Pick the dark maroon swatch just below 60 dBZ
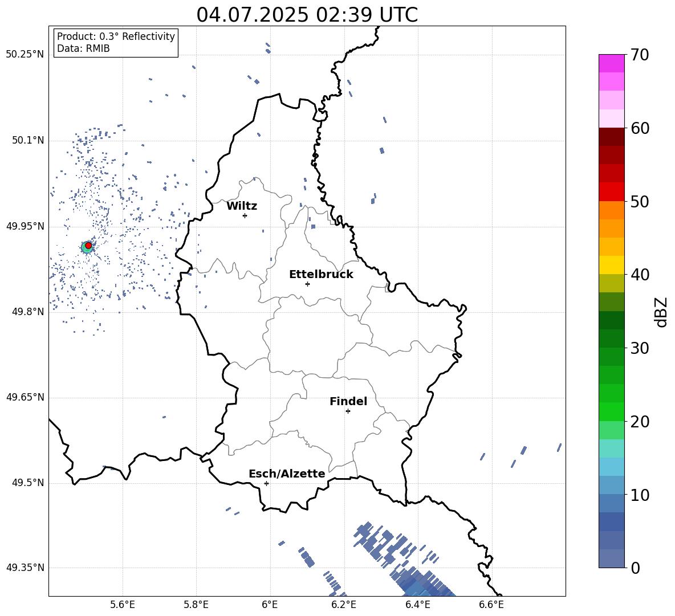Image resolution: width=675 pixels, height=616 pixels. (x=611, y=137)
